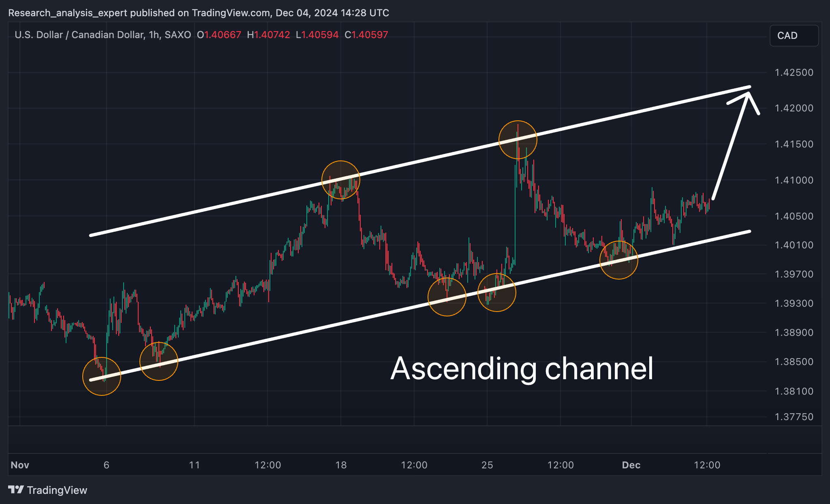Click the 1.38900 price axis label
Viewport: 830px width, 504px height.
pyautogui.click(x=794, y=333)
